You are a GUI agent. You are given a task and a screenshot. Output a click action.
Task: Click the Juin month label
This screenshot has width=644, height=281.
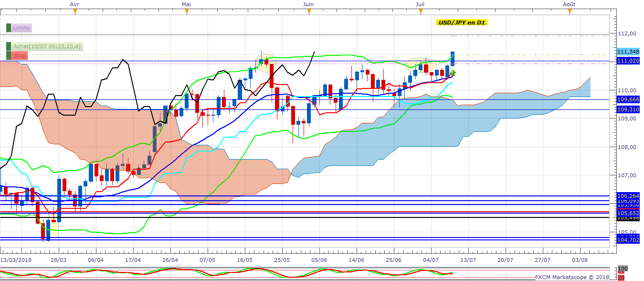[308, 4]
